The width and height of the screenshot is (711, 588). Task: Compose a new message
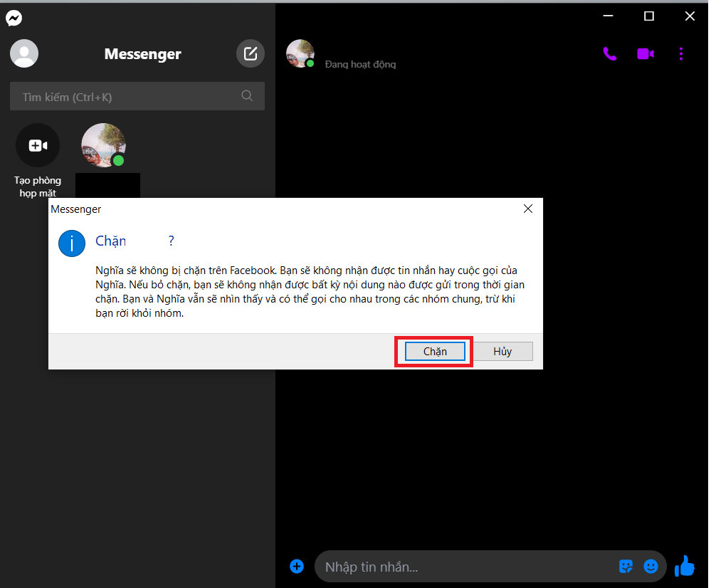(x=250, y=53)
